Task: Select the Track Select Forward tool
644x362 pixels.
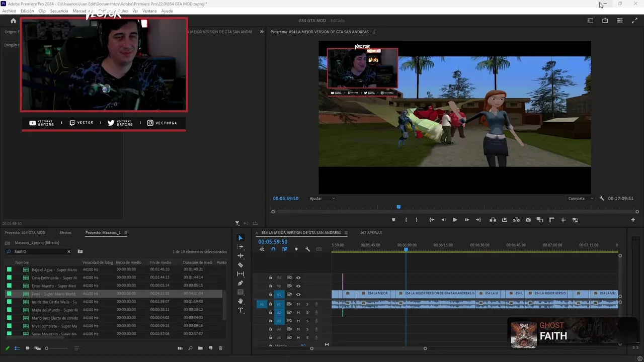Action: 240,247
